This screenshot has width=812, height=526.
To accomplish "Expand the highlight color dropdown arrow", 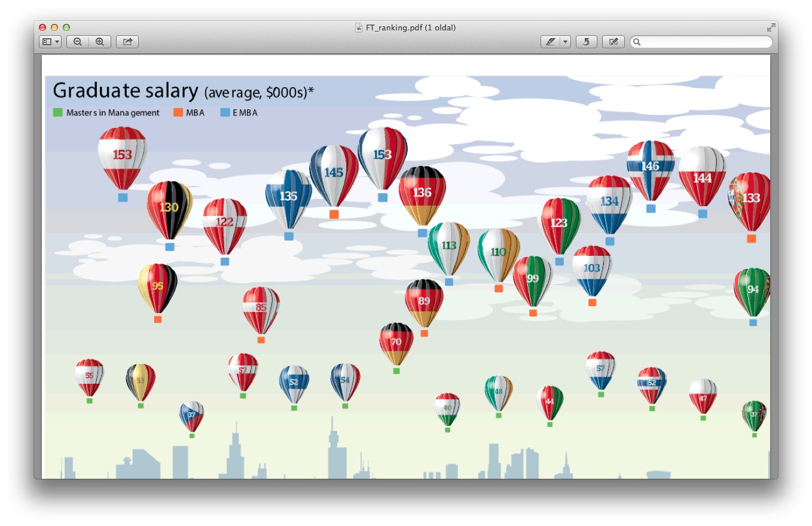I will click(565, 42).
